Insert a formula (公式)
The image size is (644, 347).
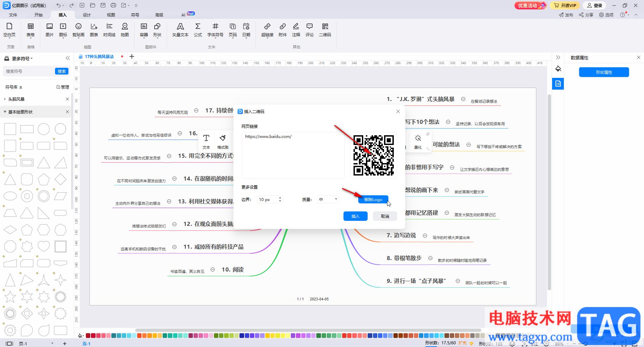pos(198,30)
